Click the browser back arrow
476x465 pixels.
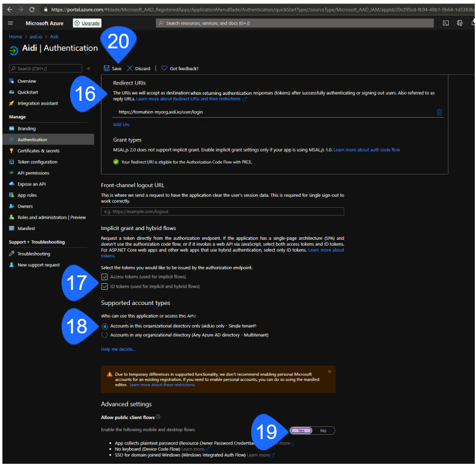coord(10,10)
